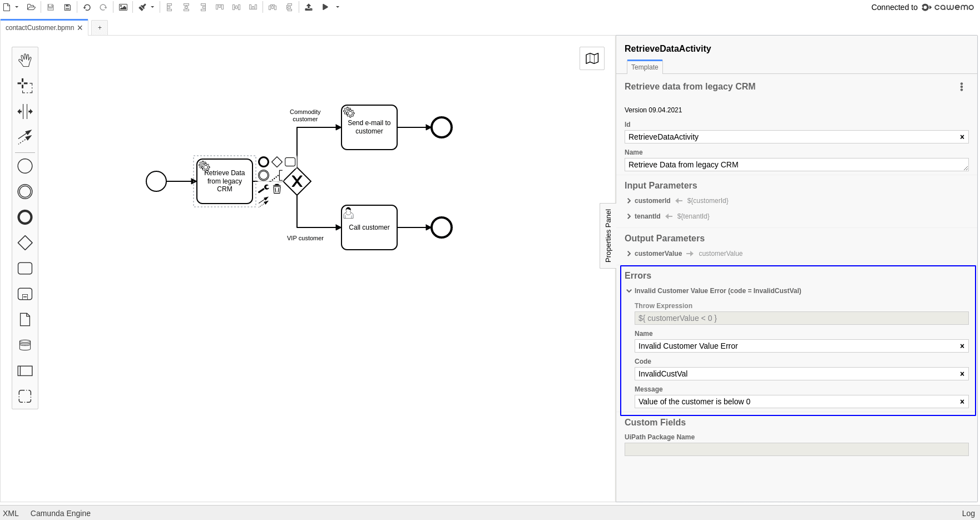Undo the last action
This screenshot has height=520, width=980.
pos(87,7)
